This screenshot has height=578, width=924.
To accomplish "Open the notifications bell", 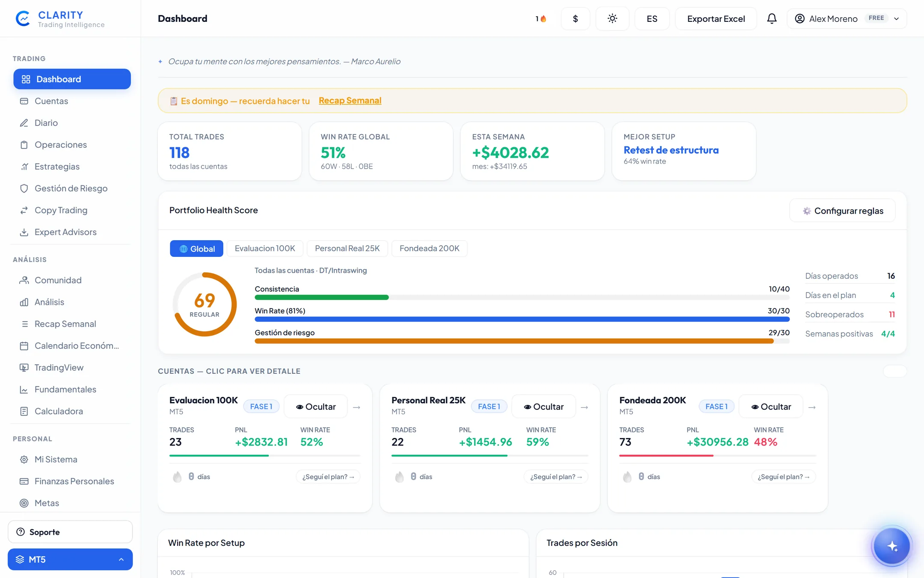I will 772,18.
